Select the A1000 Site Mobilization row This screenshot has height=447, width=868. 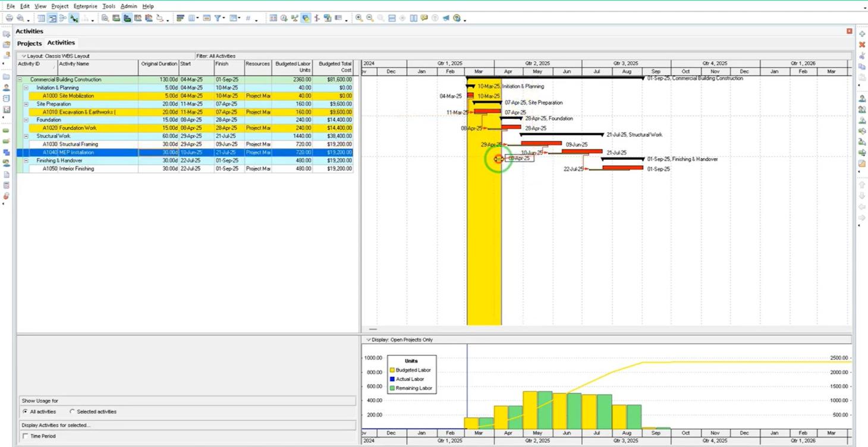click(x=185, y=96)
